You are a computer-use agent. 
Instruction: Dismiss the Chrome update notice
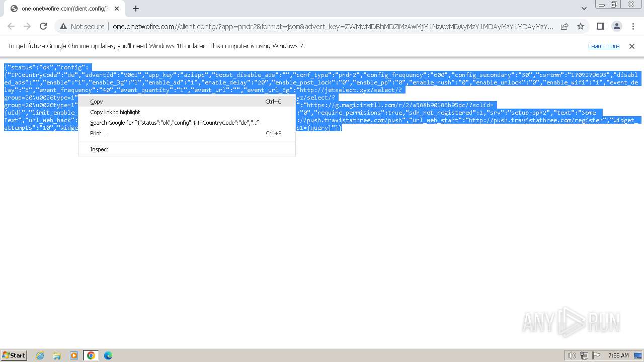pos(632,46)
